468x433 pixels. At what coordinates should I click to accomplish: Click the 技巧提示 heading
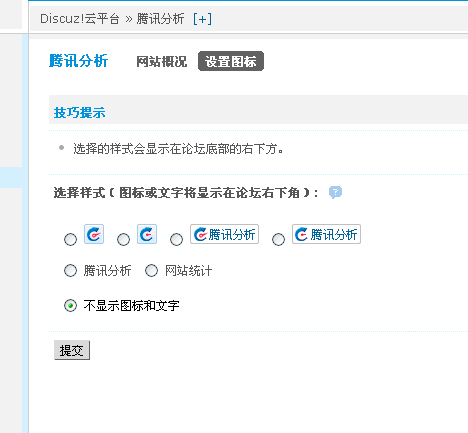click(79, 113)
